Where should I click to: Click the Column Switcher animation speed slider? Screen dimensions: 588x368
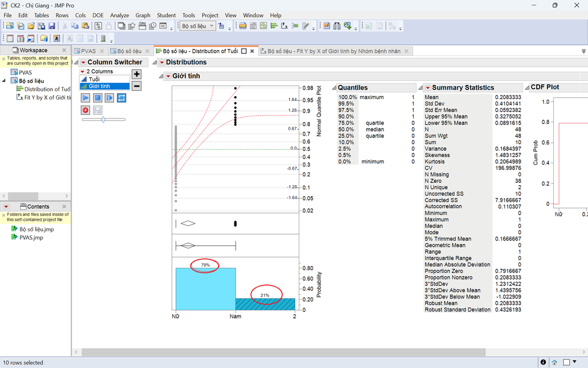pyautogui.click(x=104, y=120)
